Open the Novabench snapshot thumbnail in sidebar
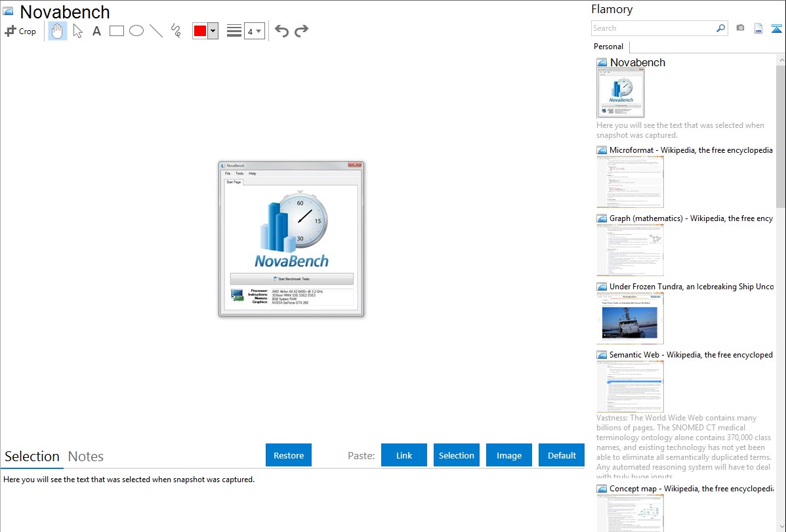The width and height of the screenshot is (786, 532). (621, 93)
